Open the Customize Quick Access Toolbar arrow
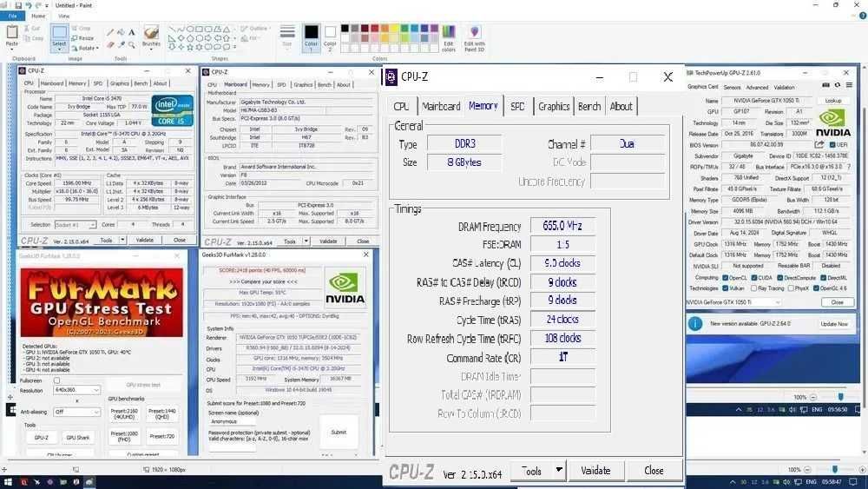This screenshot has height=489, width=868. [x=47, y=5]
